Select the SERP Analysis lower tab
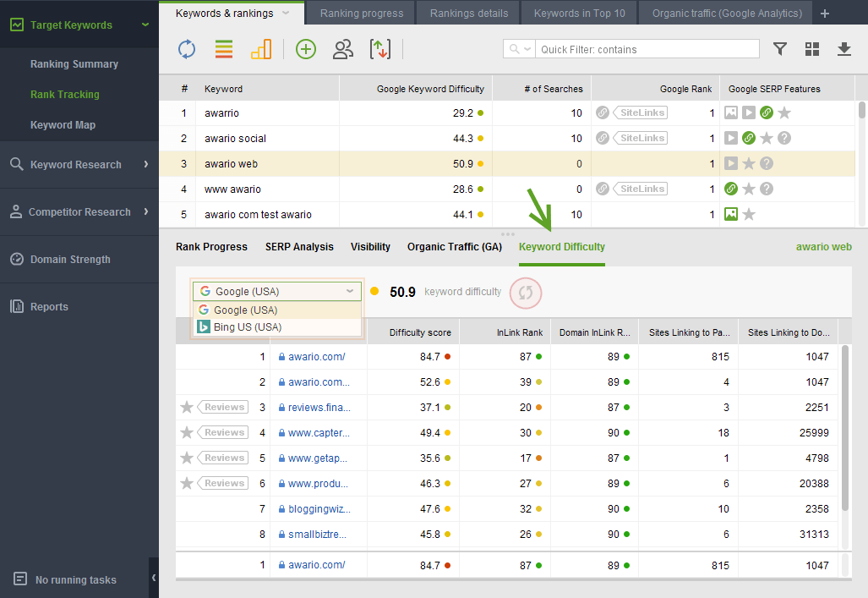Screen dimensions: 868x598 [299, 247]
